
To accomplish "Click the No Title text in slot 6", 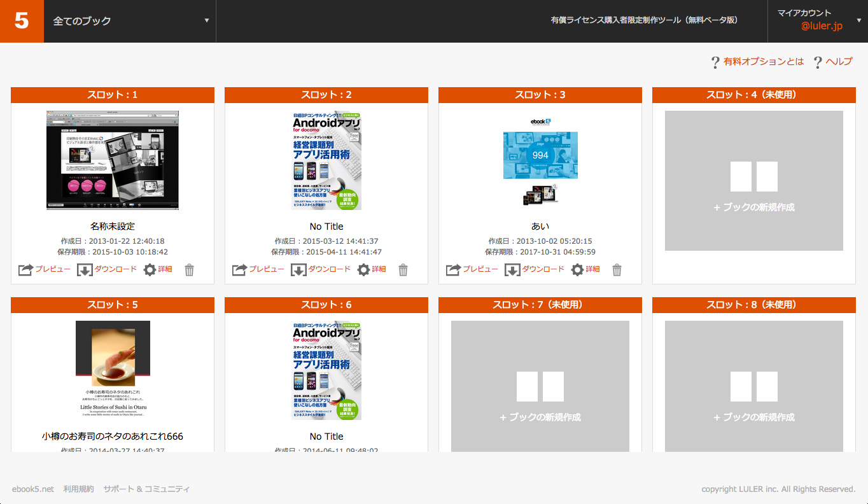I will pyautogui.click(x=326, y=437).
